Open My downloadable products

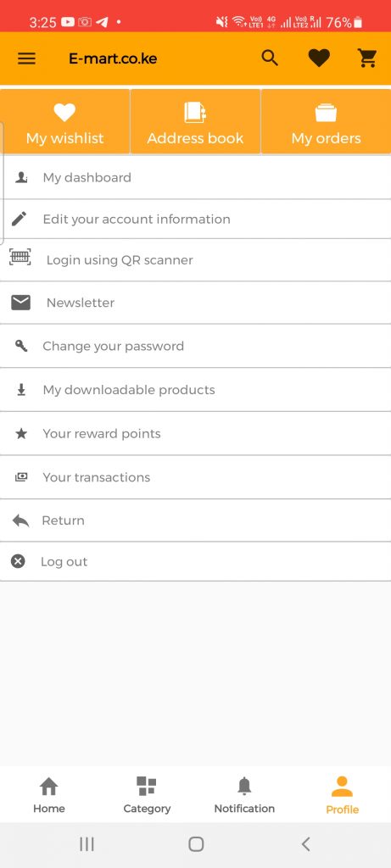click(195, 390)
